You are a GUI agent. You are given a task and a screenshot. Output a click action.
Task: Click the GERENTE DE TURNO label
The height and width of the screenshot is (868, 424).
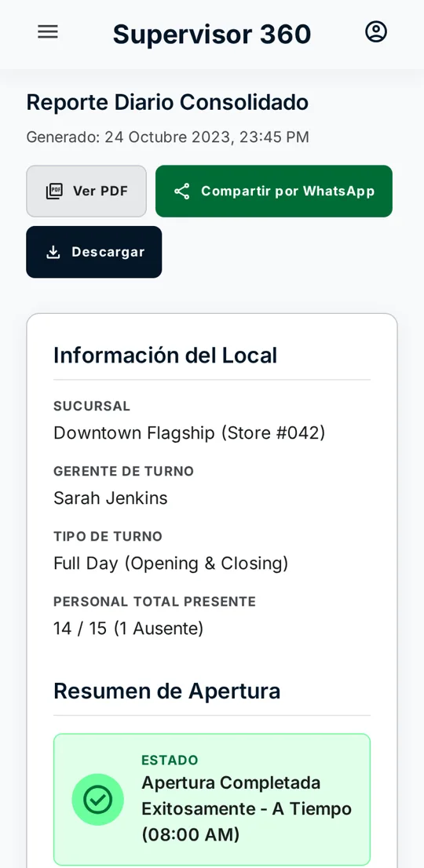123,471
